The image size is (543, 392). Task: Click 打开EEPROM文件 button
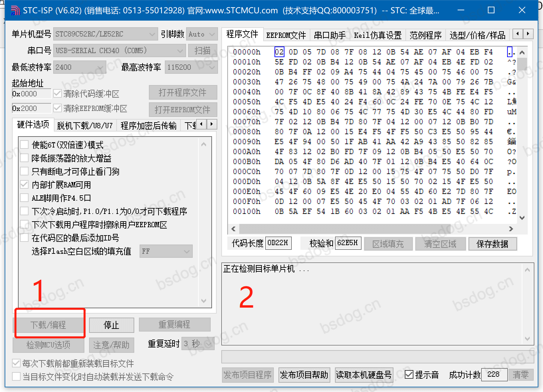(183, 110)
